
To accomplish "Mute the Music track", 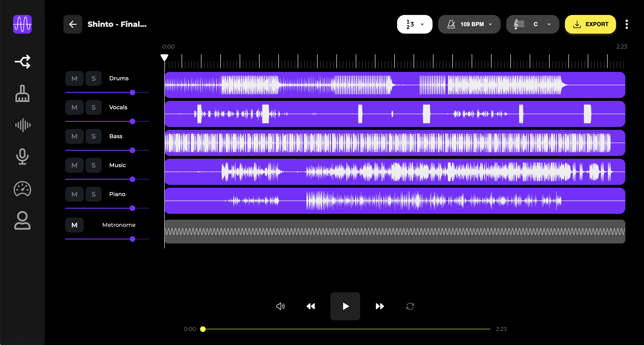I will click(x=74, y=165).
